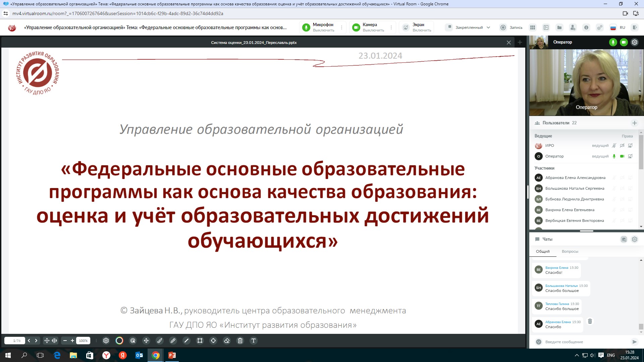The height and width of the screenshot is (362, 644).
Task: Start recording with the Запись button
Action: pyautogui.click(x=511, y=27)
